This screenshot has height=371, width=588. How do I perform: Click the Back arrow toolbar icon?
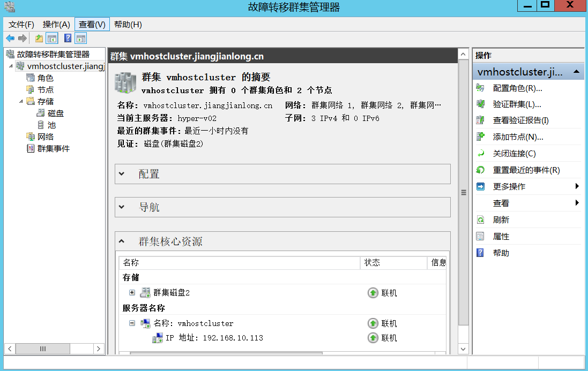tap(10, 38)
